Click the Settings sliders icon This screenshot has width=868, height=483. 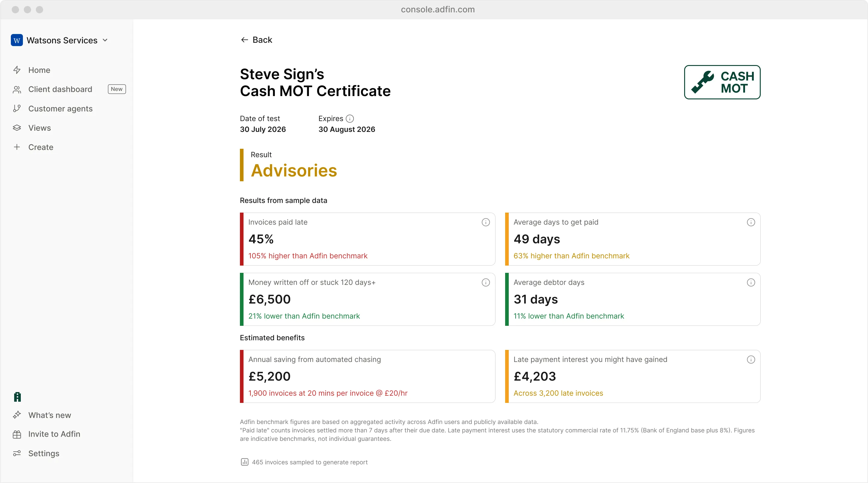click(x=17, y=453)
